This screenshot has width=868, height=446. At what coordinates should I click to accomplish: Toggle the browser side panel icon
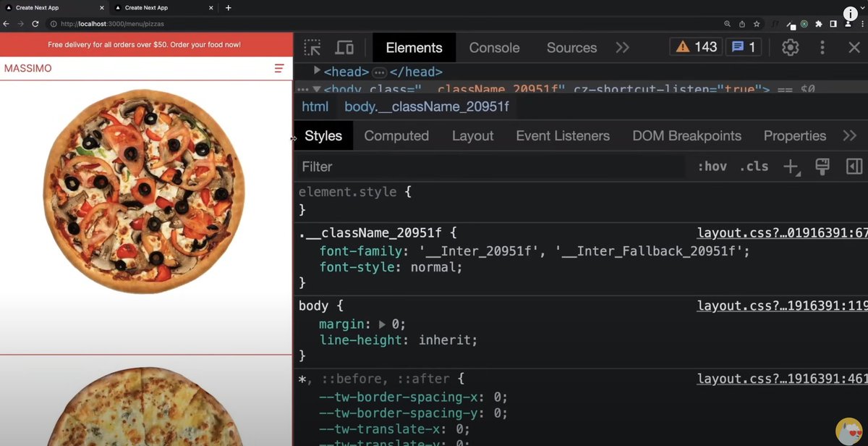(x=833, y=24)
